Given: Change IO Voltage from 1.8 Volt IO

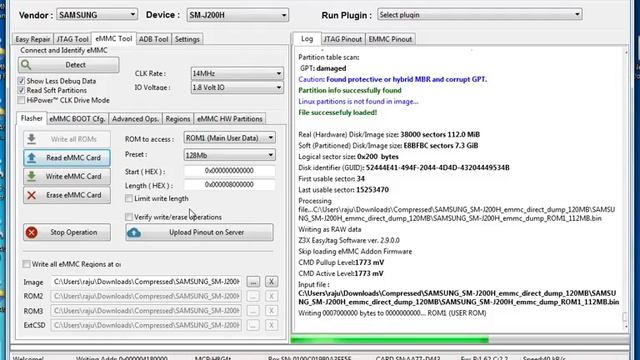Looking at the screenshot, I should click(x=237, y=87).
